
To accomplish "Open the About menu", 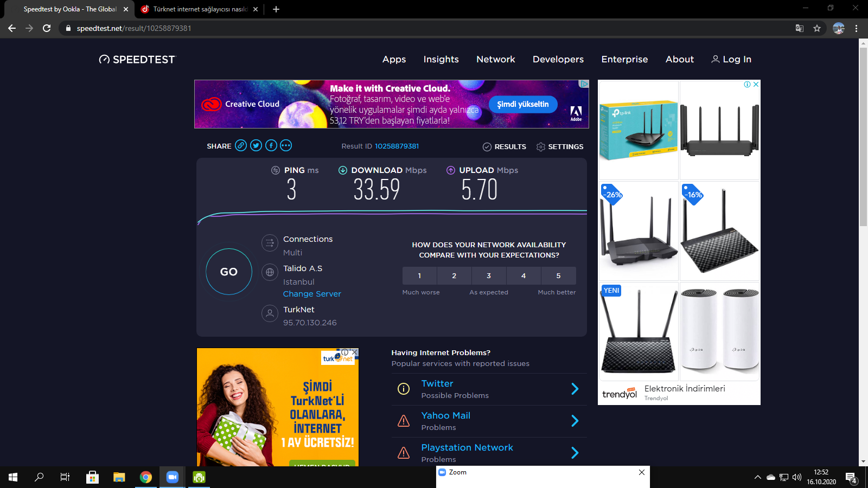I will point(680,59).
